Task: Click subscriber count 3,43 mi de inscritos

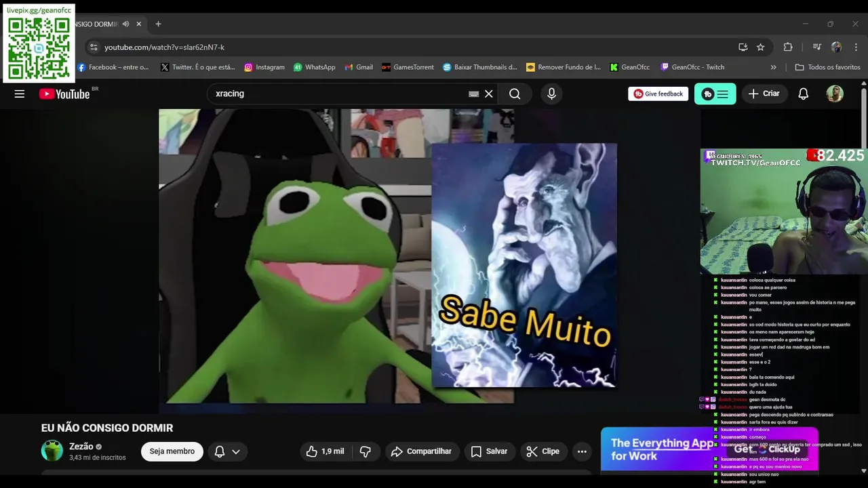Action: coord(97,457)
